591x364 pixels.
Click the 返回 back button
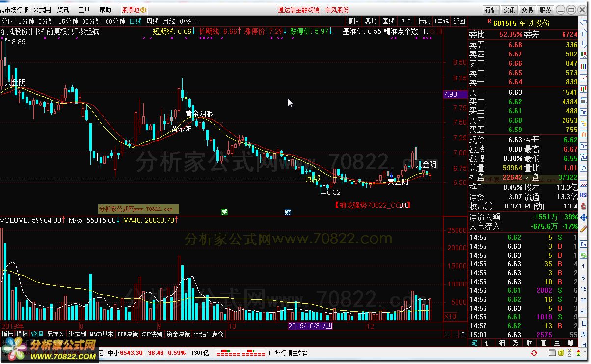pyautogui.click(x=459, y=21)
